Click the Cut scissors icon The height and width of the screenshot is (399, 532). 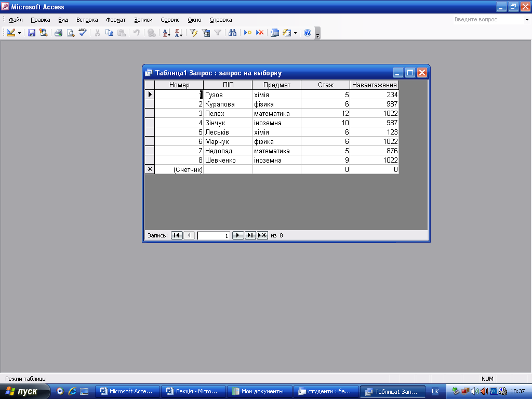(97, 33)
